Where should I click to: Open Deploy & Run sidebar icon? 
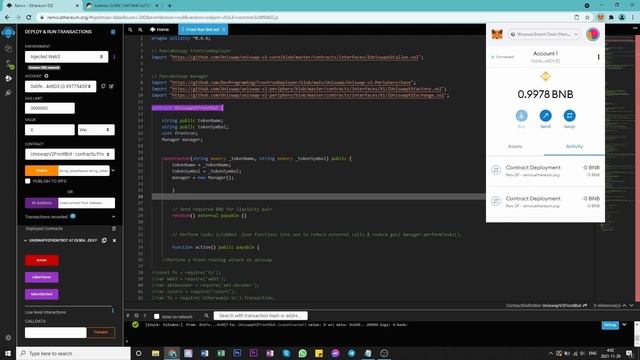coord(8,78)
